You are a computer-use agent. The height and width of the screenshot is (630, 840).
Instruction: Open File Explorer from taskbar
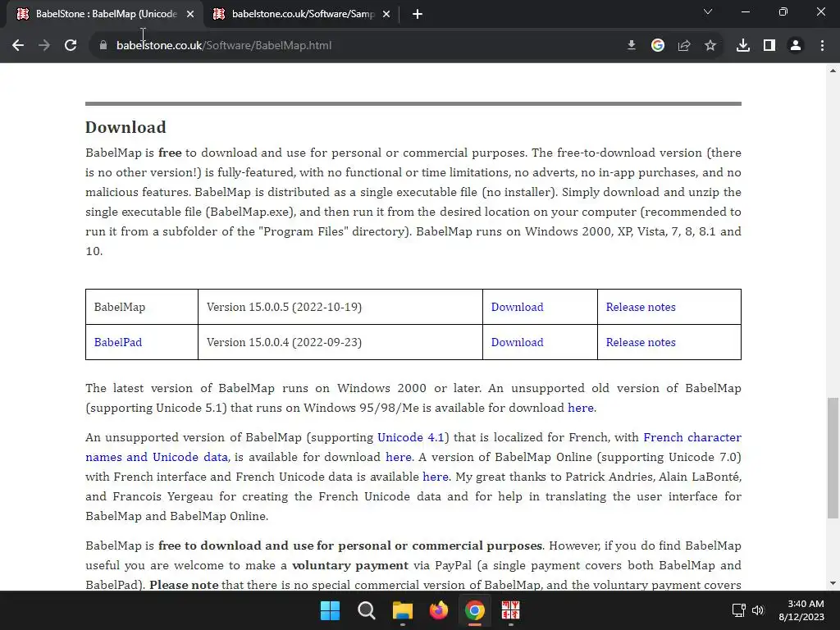tap(402, 610)
